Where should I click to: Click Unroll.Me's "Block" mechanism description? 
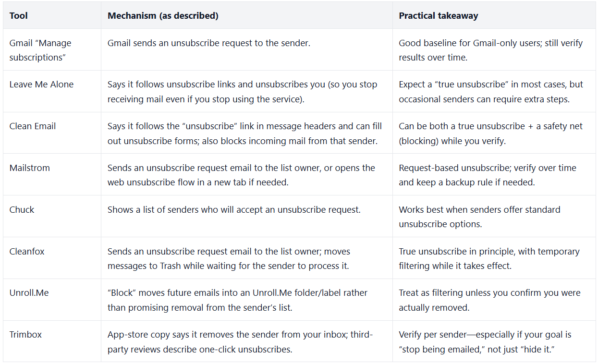coord(237,300)
